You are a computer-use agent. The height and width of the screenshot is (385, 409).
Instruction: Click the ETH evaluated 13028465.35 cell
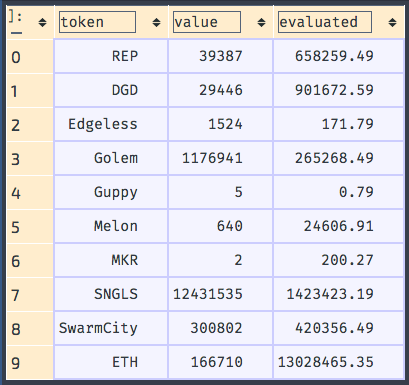click(x=338, y=362)
